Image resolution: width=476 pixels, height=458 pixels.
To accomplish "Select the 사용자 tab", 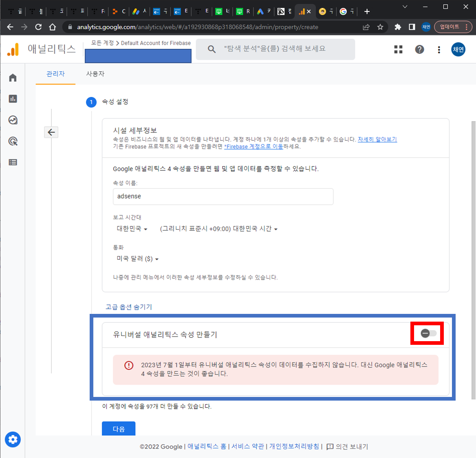I will (95, 74).
